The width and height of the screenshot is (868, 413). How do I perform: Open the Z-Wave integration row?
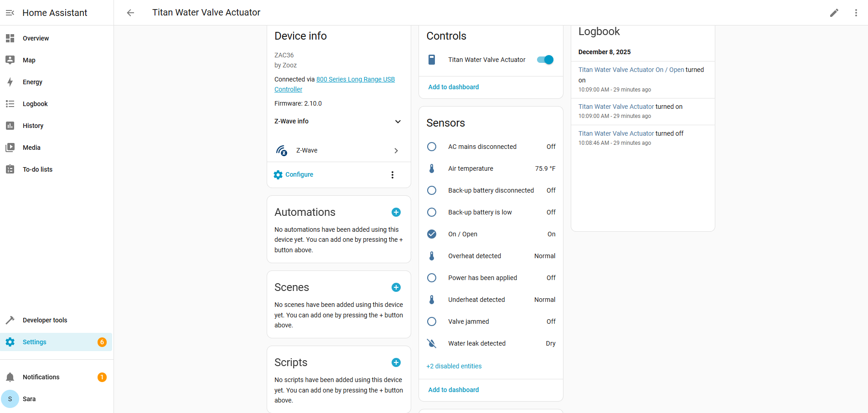click(x=338, y=150)
